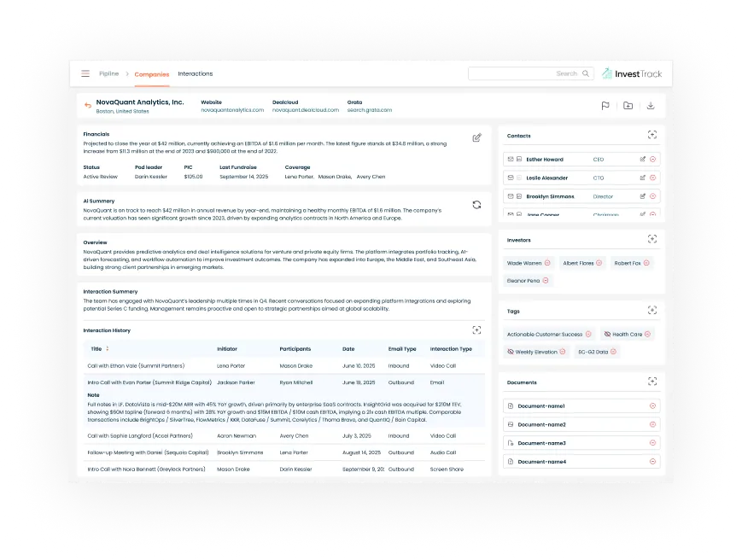
Task: Edit Leslie Alexander's contact details
Action: (642, 178)
